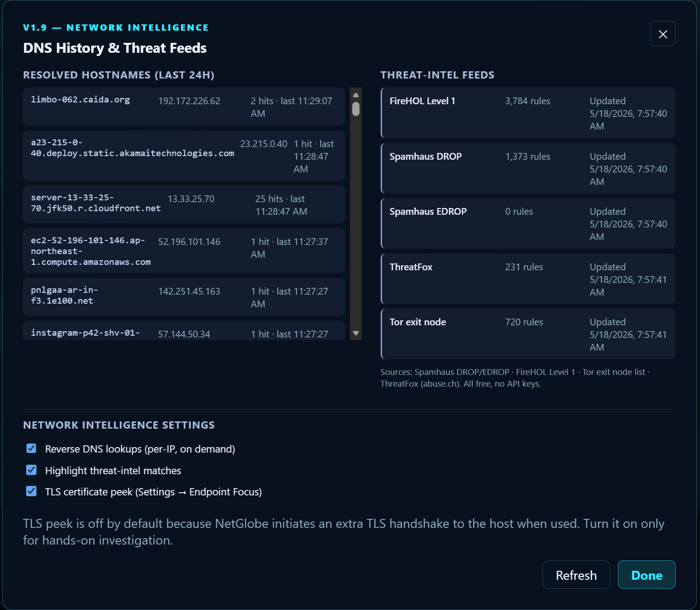700x610 pixels.
Task: Click the 1,373 rules count
Action: (x=528, y=157)
